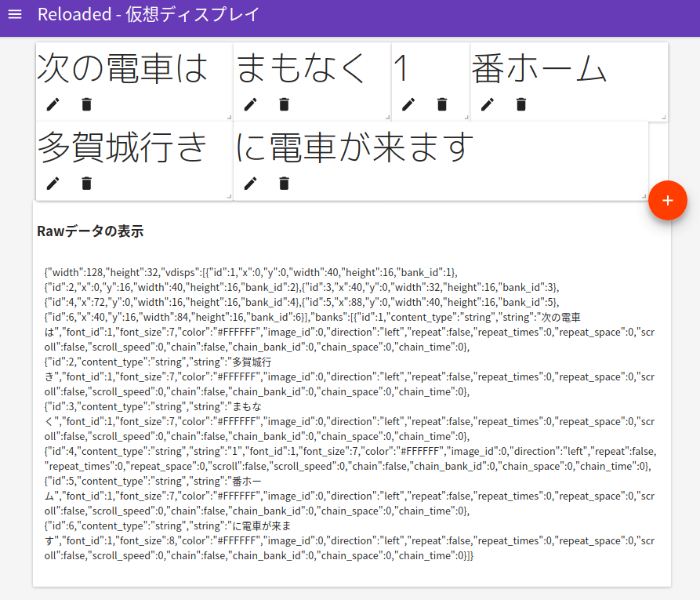Image resolution: width=700 pixels, height=600 pixels.
Task: Click the 番ホーム card text
Action: pyautogui.click(x=539, y=68)
